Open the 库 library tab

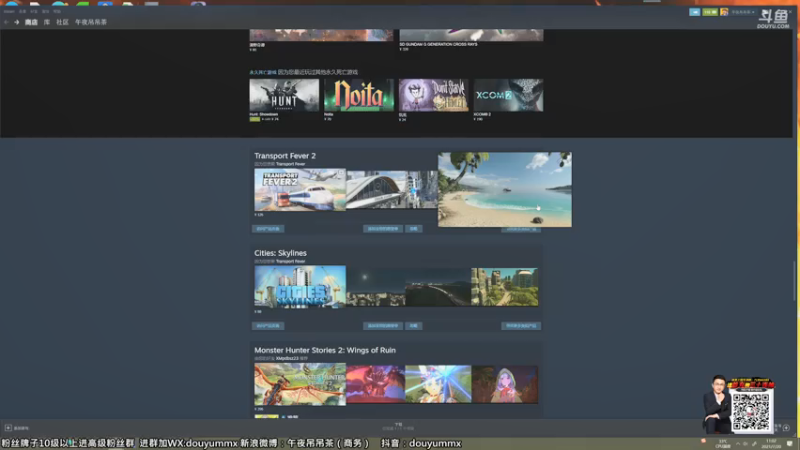47,22
